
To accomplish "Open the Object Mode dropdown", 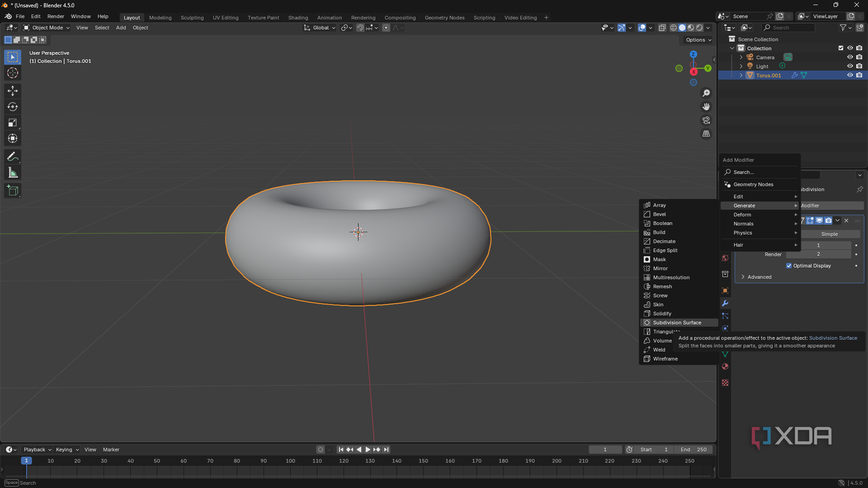I will [x=46, y=28].
